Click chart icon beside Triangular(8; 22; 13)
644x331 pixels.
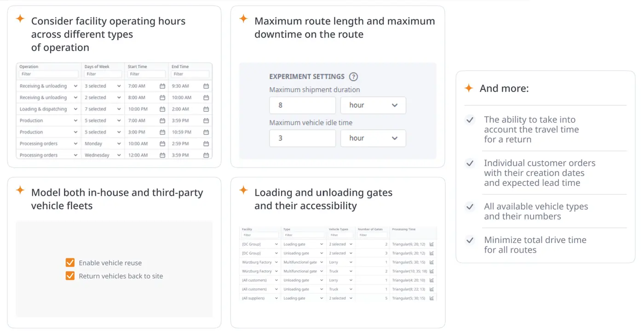[431, 289]
